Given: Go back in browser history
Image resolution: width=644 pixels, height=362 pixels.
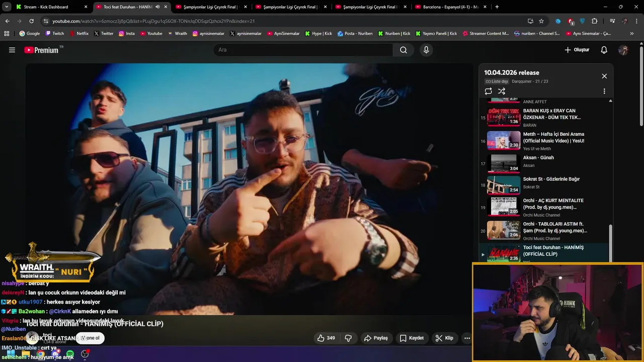Looking at the screenshot, I should coord(7,21).
